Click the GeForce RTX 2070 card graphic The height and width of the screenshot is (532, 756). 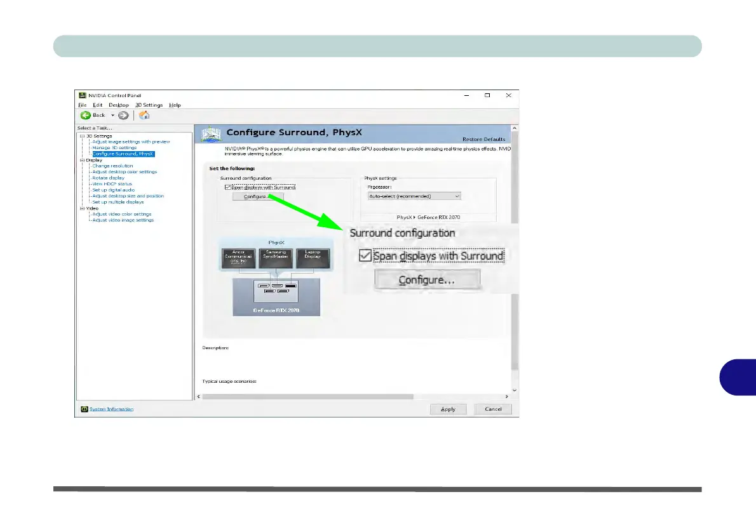[276, 297]
